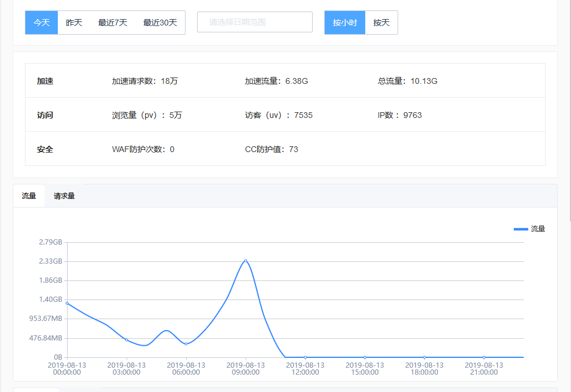Click the peak data point at 09:00
Image resolution: width=571 pixels, height=392 pixels.
point(246,261)
